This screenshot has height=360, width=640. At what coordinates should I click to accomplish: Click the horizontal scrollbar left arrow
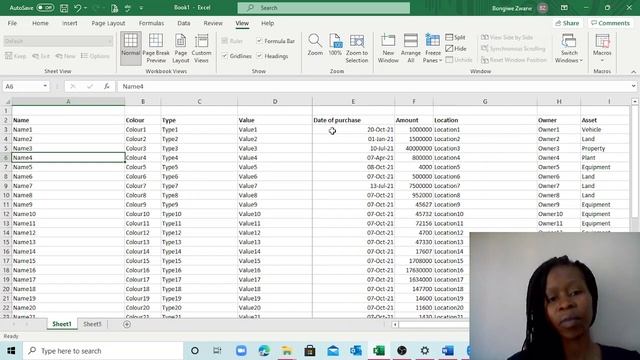click(395, 324)
